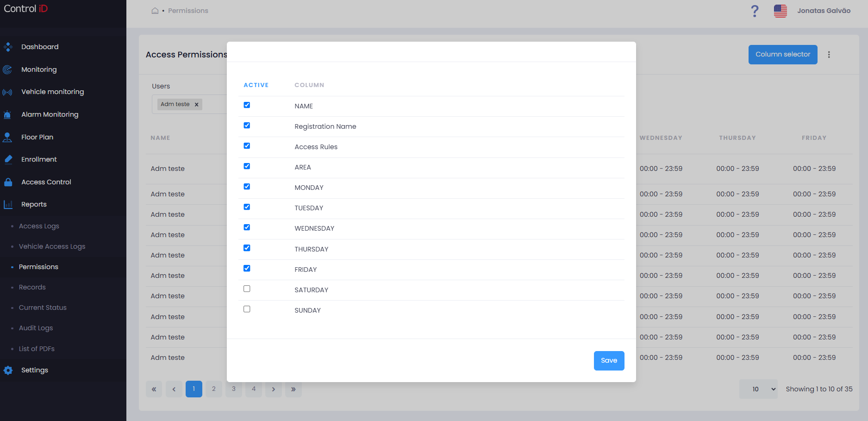This screenshot has width=868, height=421.
Task: Click the FRIDAY table column header
Action: 814,138
